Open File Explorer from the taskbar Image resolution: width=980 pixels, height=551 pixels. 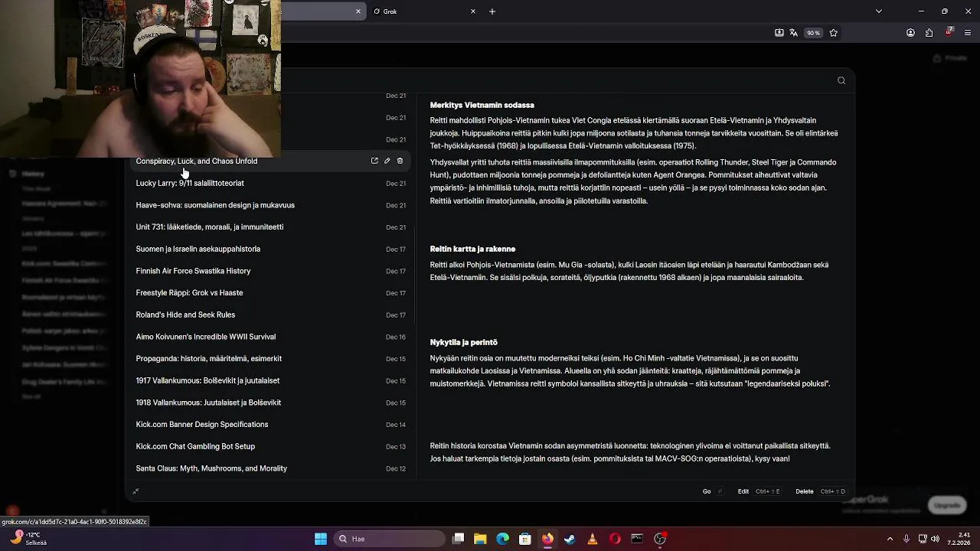[480, 539]
